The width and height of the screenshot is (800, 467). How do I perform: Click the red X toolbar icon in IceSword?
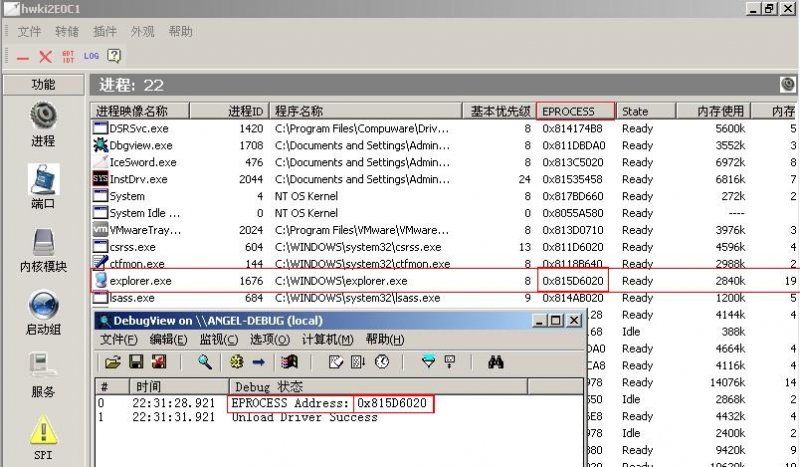[45, 56]
